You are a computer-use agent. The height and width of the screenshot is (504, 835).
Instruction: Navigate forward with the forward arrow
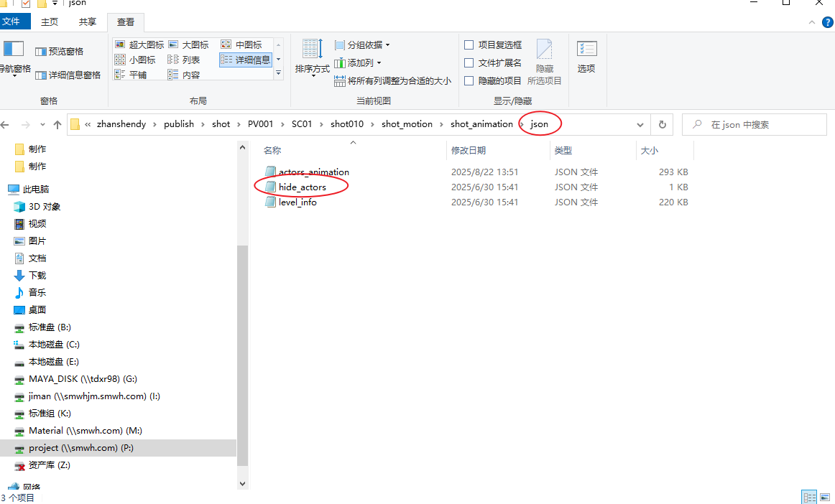tap(25, 124)
